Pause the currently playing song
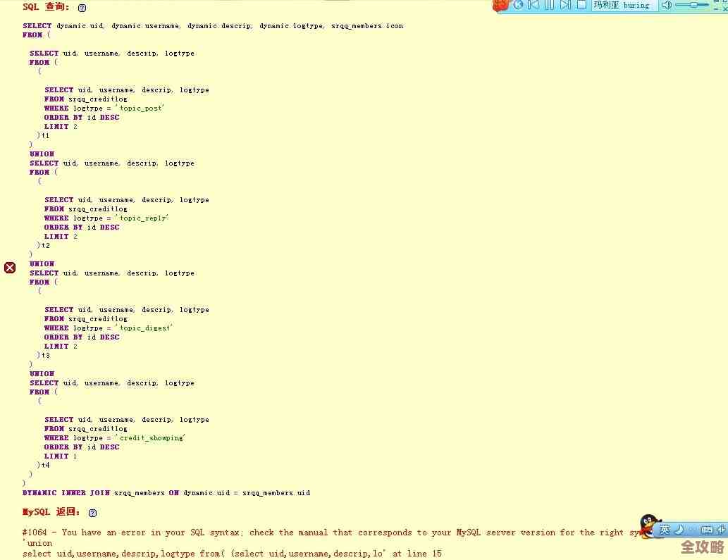The width and height of the screenshot is (728, 560). pos(549,5)
